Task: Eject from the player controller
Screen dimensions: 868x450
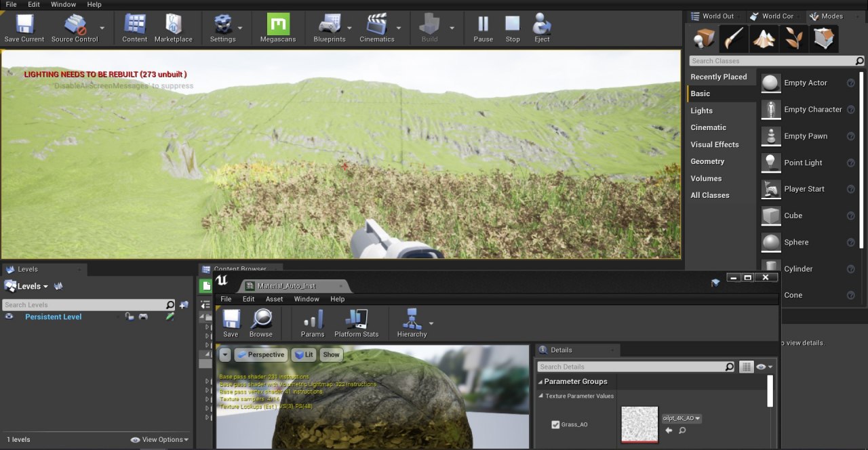Action: (542, 28)
